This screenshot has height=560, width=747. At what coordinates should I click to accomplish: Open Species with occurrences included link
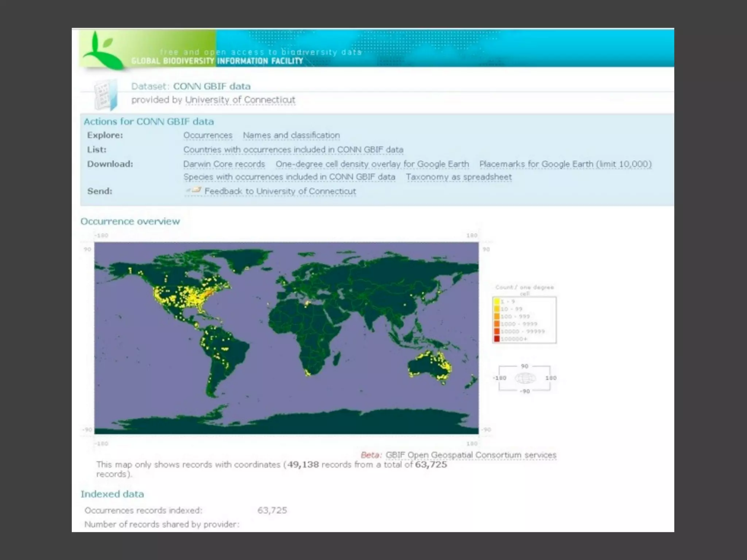[289, 177]
